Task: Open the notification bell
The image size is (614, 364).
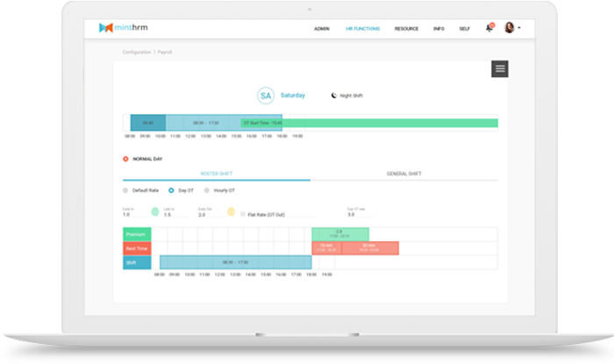Action: tap(489, 28)
